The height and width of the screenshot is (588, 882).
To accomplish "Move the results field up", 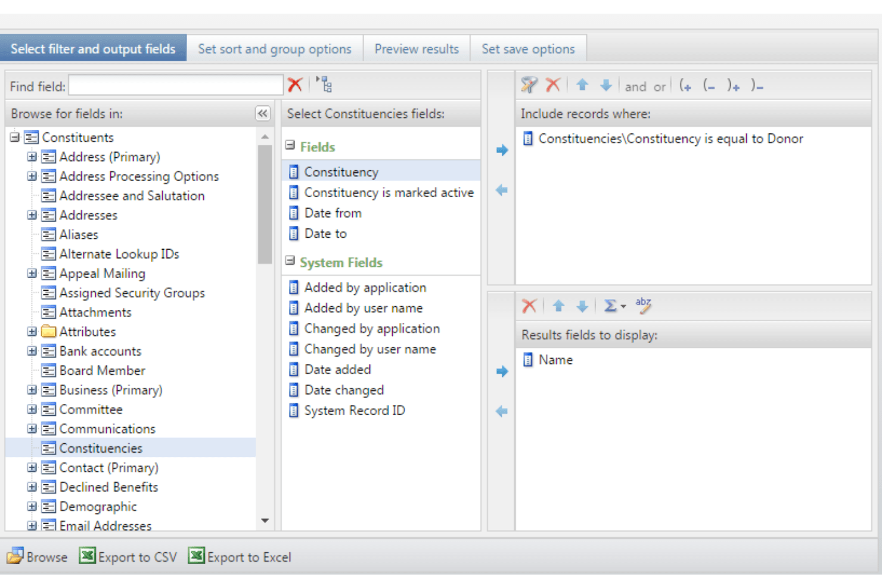I will [558, 306].
